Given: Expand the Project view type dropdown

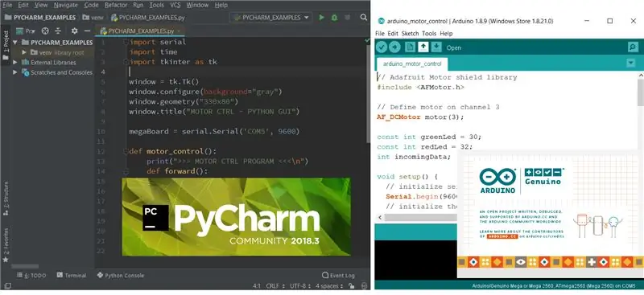Looking at the screenshot, I should click(x=26, y=31).
